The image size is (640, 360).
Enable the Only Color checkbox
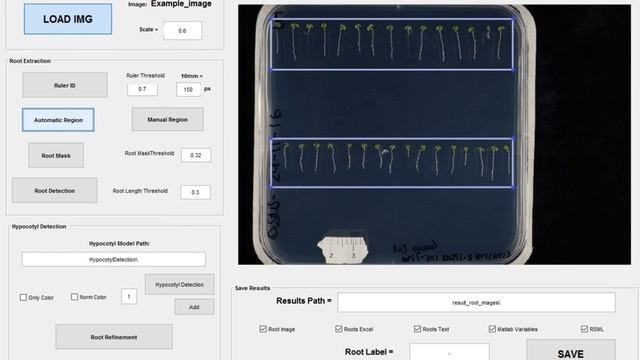pos(23,297)
